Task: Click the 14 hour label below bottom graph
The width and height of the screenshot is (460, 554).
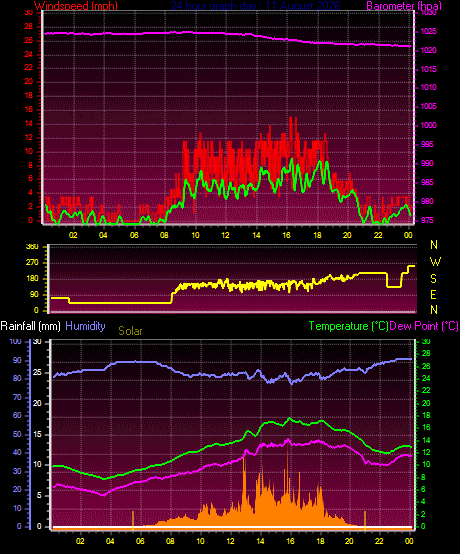Action: 260,541
